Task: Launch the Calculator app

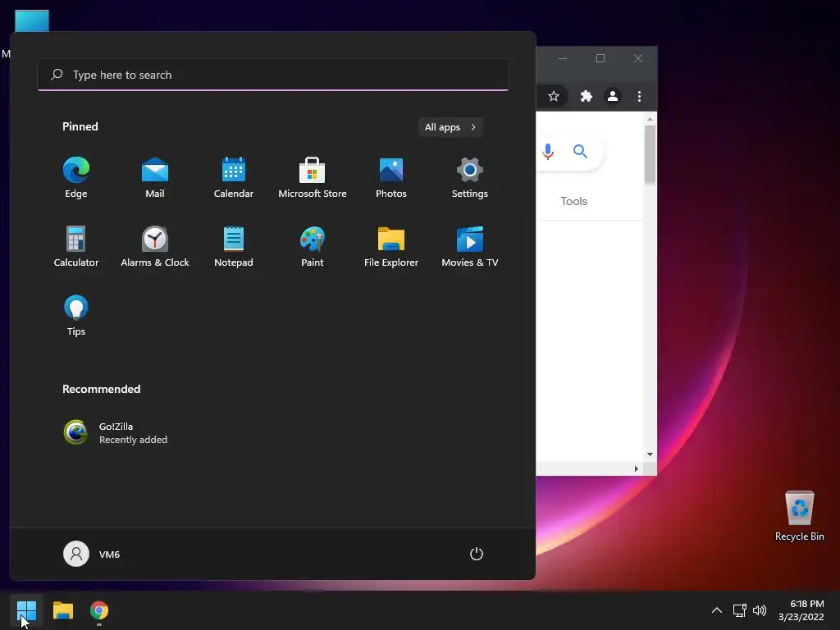Action: 76,246
